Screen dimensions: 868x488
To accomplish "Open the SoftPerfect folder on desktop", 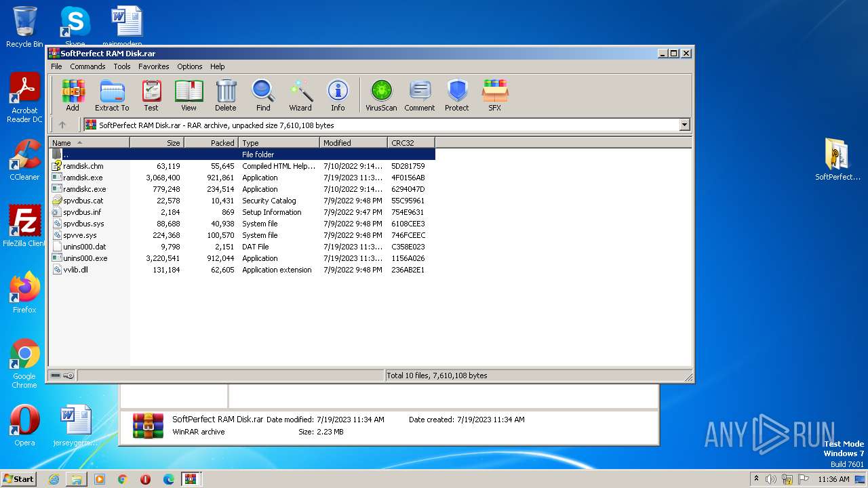I will pyautogui.click(x=837, y=159).
